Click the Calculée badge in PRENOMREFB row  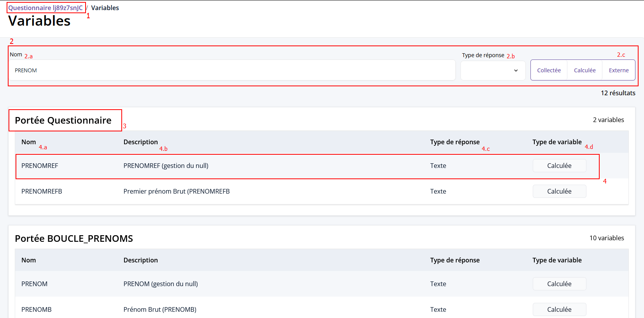point(559,191)
